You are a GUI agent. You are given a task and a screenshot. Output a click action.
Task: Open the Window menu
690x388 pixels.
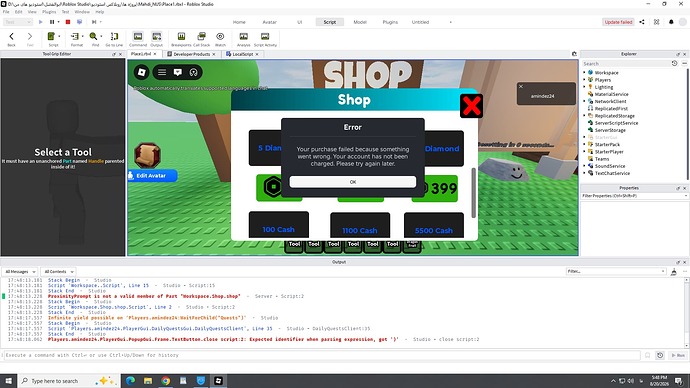click(82, 12)
